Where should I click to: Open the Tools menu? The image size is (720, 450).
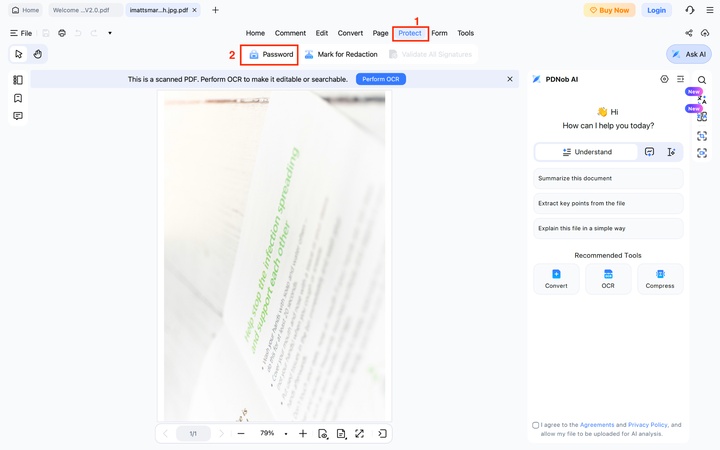click(x=466, y=33)
